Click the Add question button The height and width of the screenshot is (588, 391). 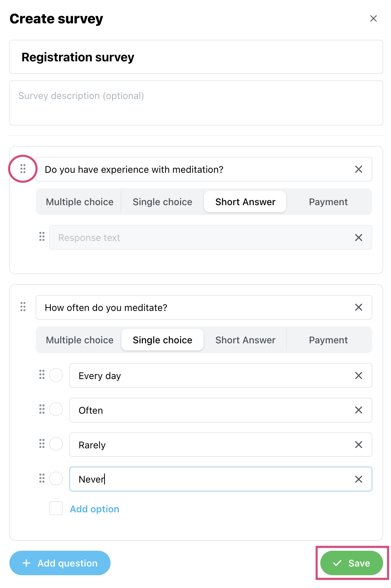click(60, 563)
